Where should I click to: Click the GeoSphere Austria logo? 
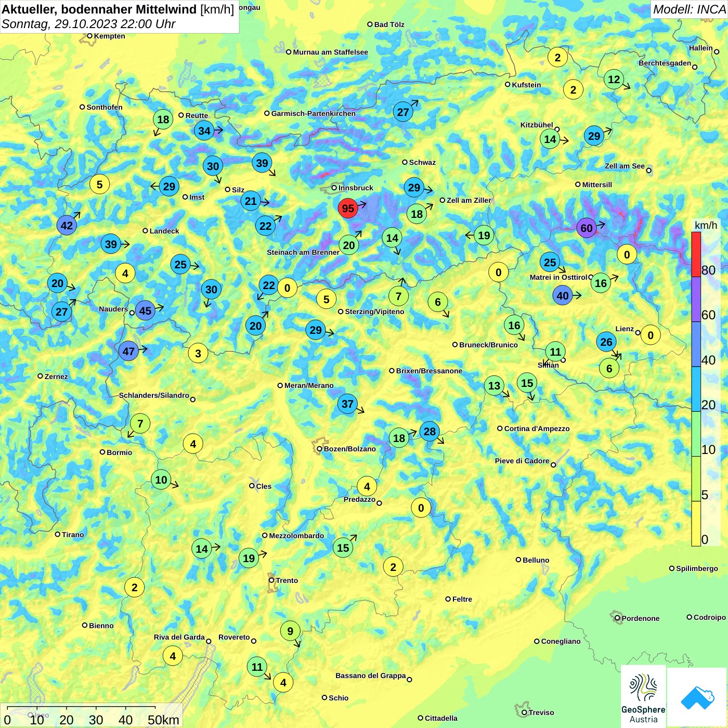point(643,697)
